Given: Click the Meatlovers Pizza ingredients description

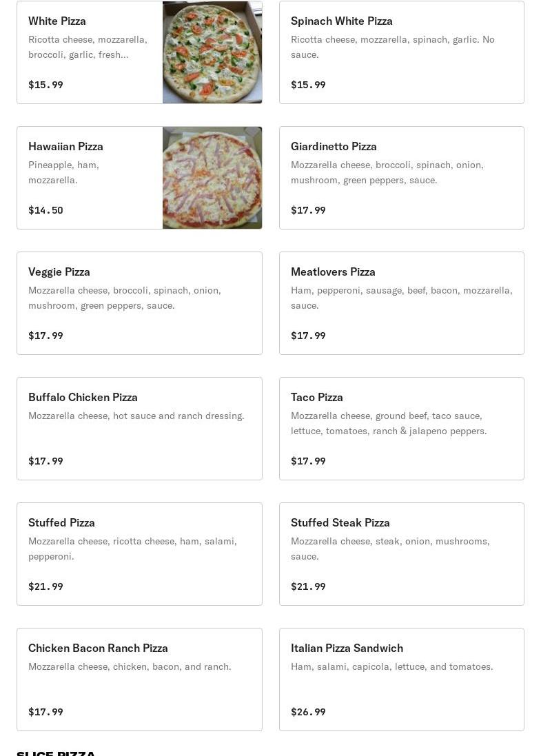Looking at the screenshot, I should [x=401, y=298].
